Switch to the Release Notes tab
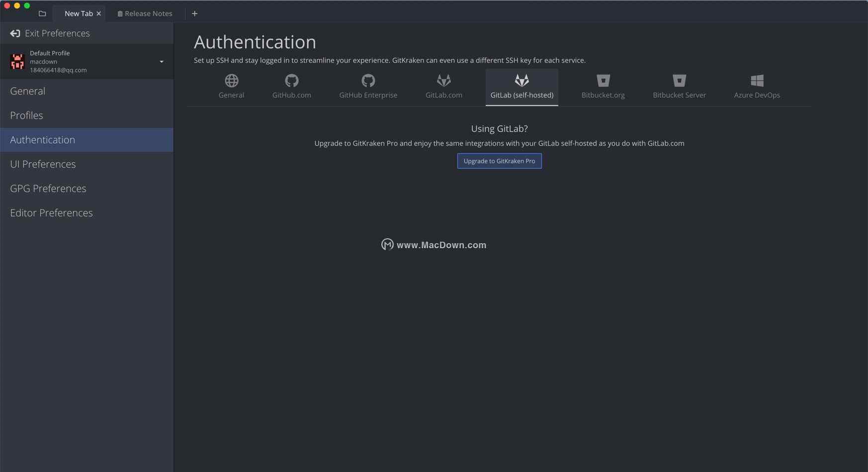This screenshot has height=472, width=868. pyautogui.click(x=145, y=13)
